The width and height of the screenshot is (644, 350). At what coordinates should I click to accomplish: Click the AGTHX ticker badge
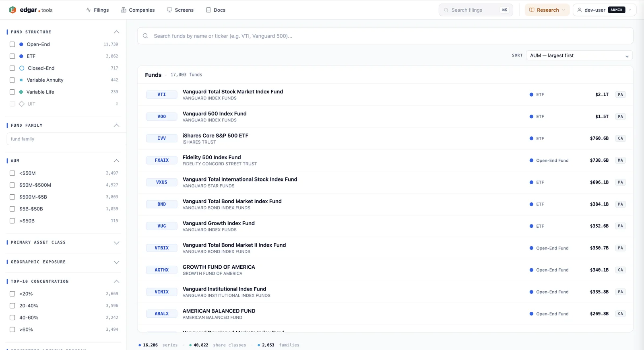pos(161,270)
